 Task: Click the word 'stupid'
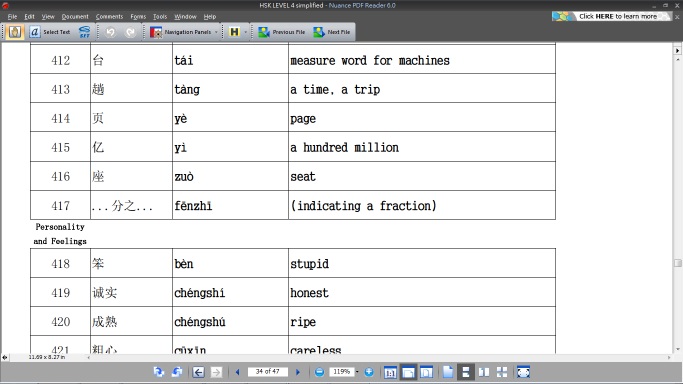[310, 264]
